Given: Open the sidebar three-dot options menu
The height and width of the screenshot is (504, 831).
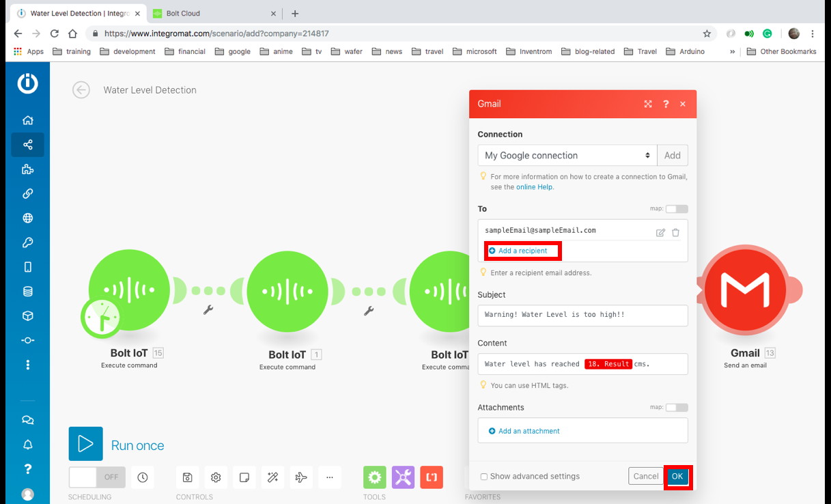Looking at the screenshot, I should (x=27, y=364).
